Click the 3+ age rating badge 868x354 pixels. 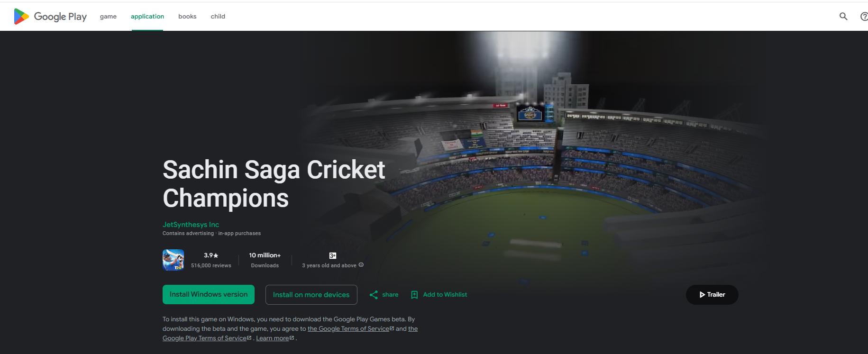pyautogui.click(x=333, y=255)
